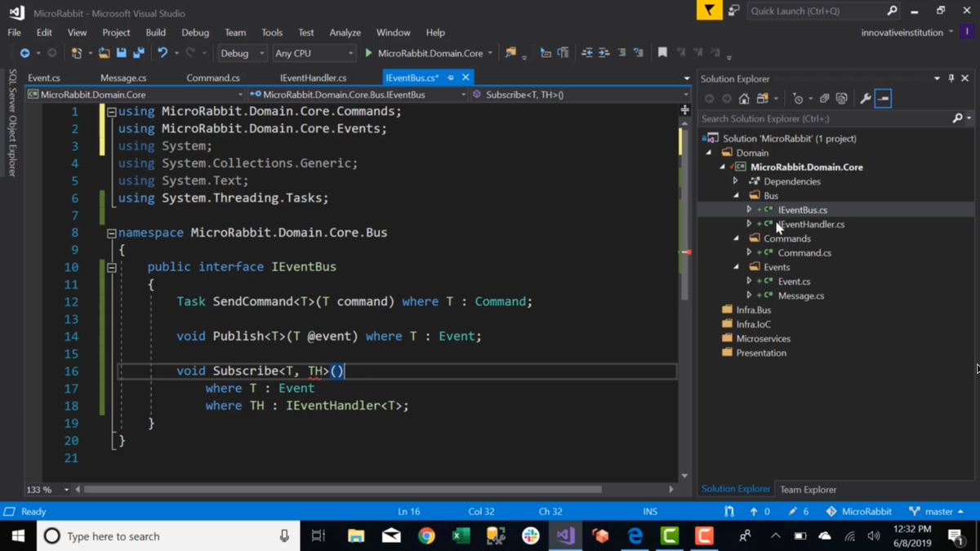
Task: Click Sync with Active Document icon
Action: [x=762, y=99]
